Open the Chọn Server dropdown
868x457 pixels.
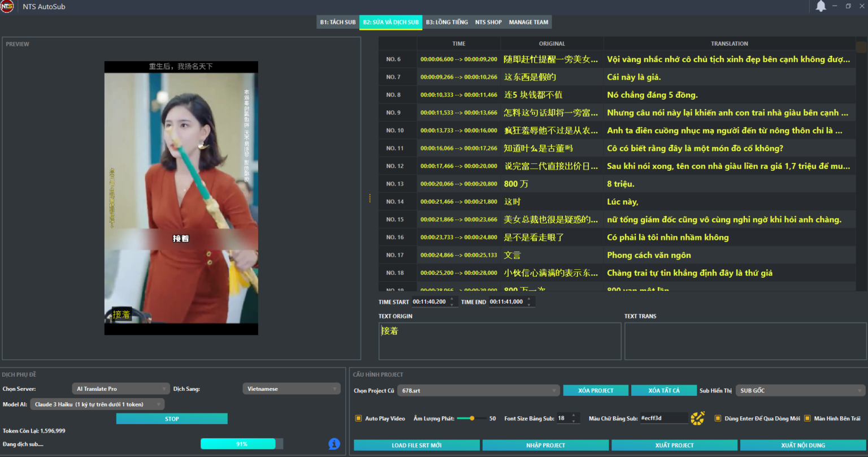coord(120,389)
